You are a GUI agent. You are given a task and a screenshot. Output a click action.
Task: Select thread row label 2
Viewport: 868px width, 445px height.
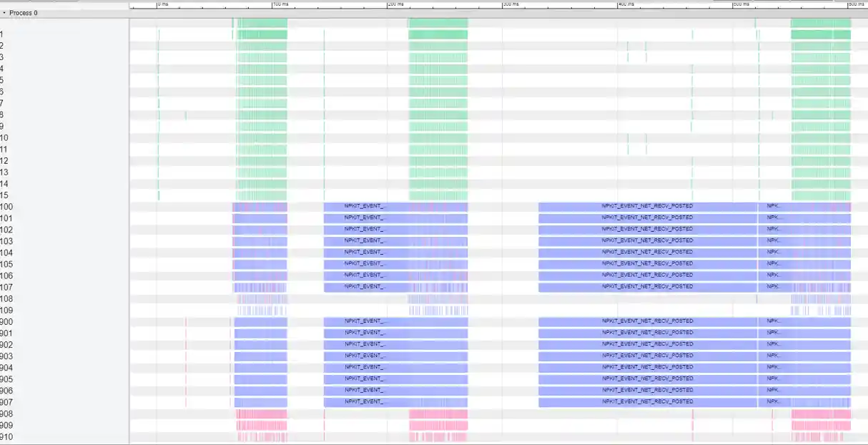[4, 45]
